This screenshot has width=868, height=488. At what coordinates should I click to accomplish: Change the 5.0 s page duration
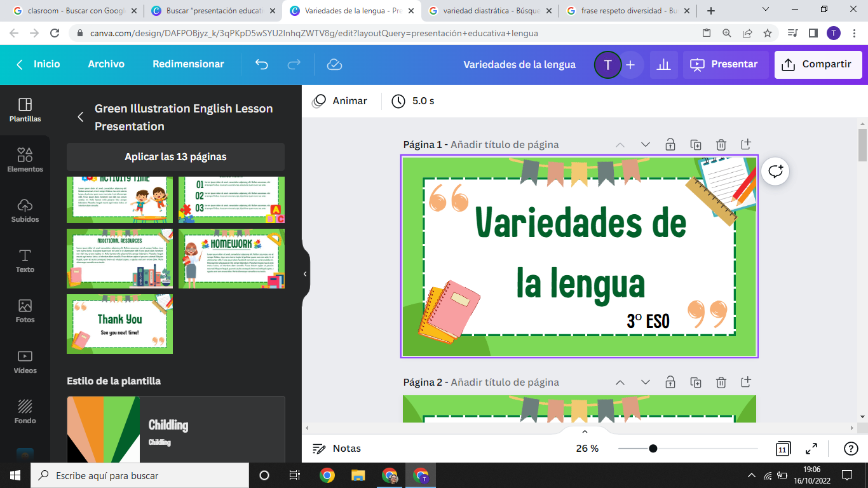coord(413,101)
